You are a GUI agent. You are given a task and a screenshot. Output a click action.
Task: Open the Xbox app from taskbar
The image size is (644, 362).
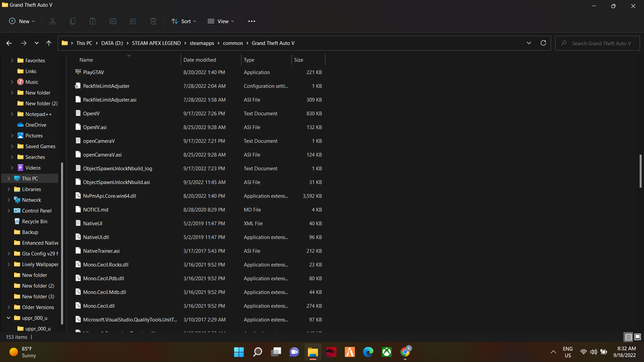point(387,352)
